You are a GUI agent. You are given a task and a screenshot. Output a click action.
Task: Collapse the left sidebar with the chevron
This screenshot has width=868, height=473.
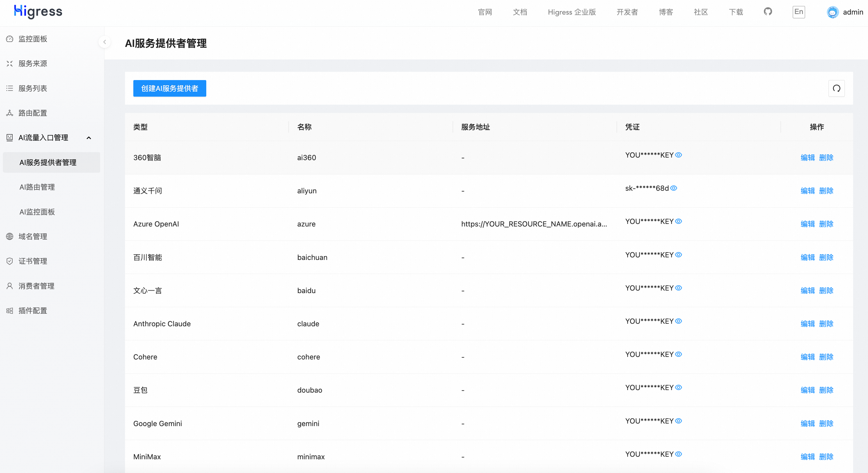[x=104, y=42]
